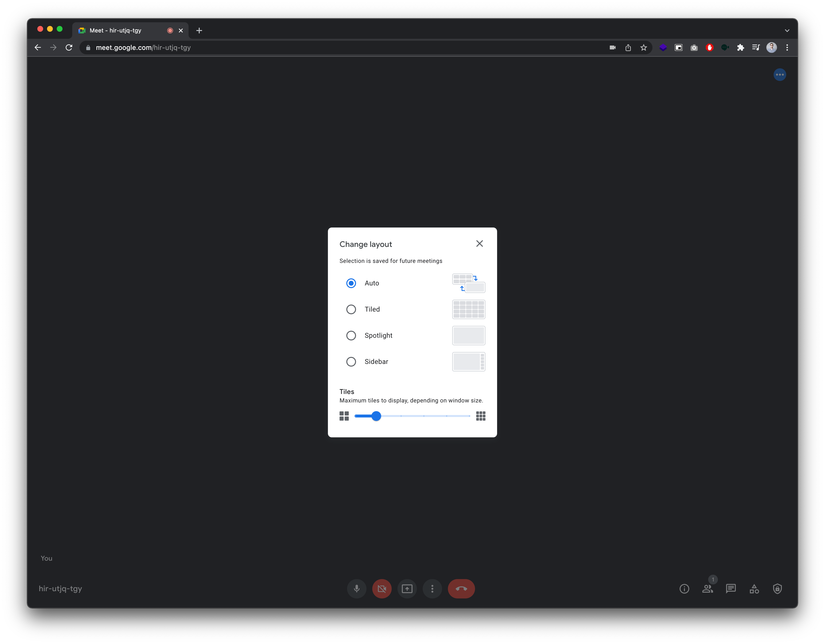825x644 pixels.
Task: Open host controls shield icon
Action: tap(777, 589)
